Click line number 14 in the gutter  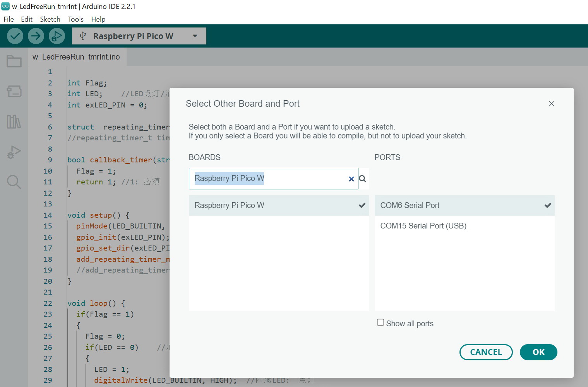pyautogui.click(x=48, y=215)
